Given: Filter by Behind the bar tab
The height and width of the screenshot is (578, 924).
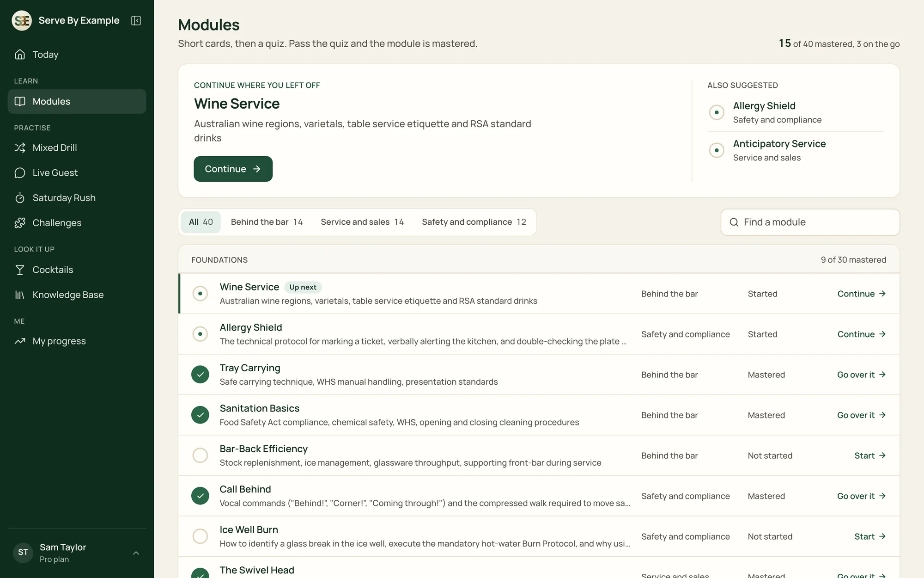Looking at the screenshot, I should (267, 222).
